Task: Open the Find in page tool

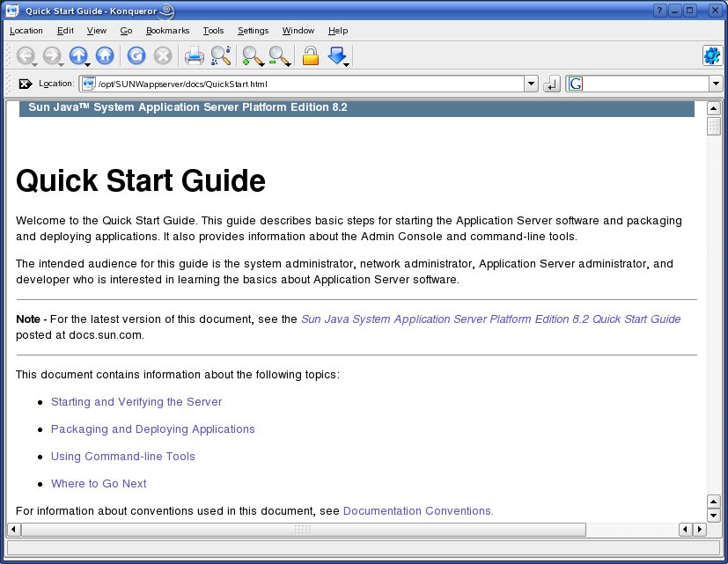Action: [x=221, y=55]
